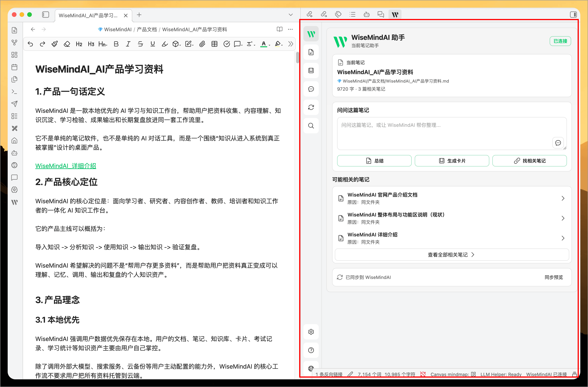The width and height of the screenshot is (588, 387).
Task: Insert a table using the grid icon
Action: [x=214, y=44]
